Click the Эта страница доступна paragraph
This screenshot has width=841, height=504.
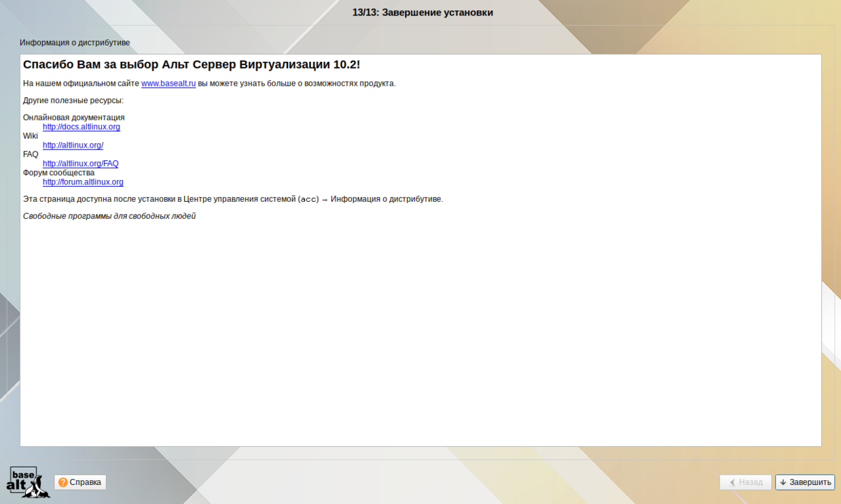tap(232, 199)
